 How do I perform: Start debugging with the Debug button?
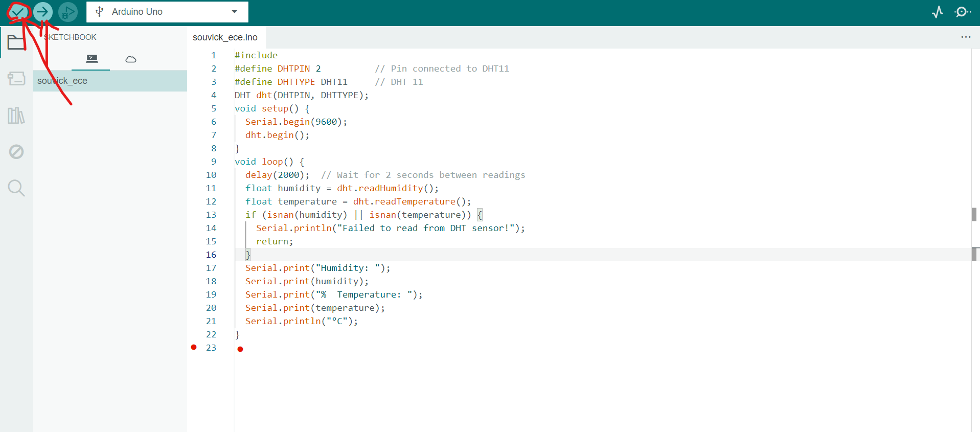[x=68, y=12]
